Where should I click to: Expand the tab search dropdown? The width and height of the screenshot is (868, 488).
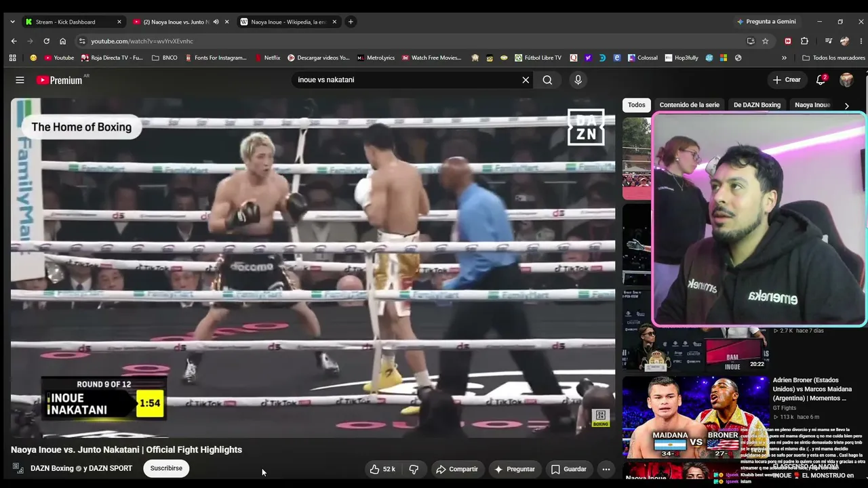click(12, 22)
